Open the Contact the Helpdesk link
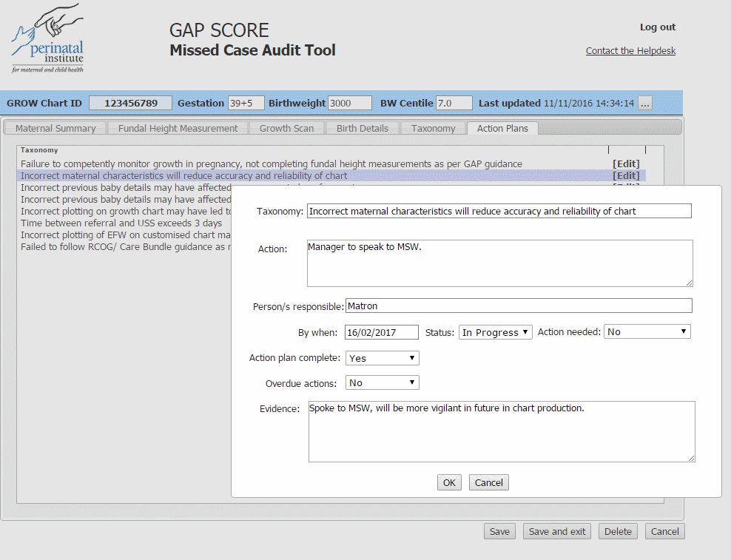This screenshot has height=560, width=731. pos(630,50)
